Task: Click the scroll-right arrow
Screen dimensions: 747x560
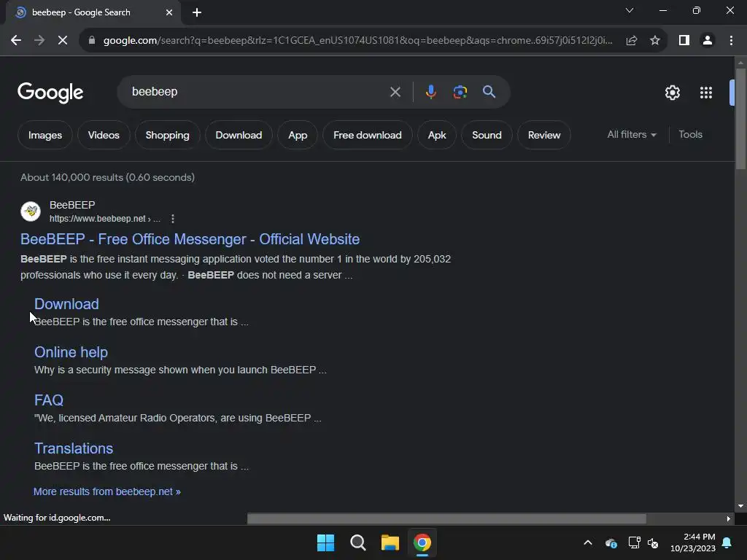Action: [729, 518]
